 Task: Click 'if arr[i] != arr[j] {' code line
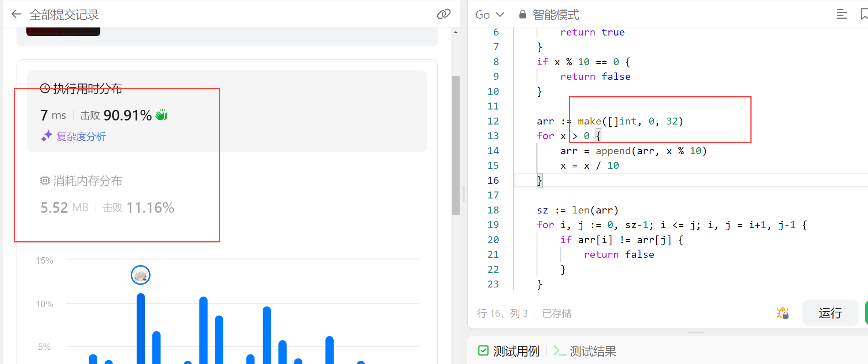point(622,239)
